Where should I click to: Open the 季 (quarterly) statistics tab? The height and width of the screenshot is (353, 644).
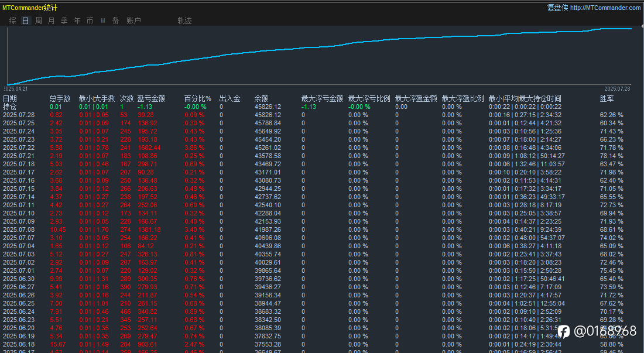tap(64, 20)
